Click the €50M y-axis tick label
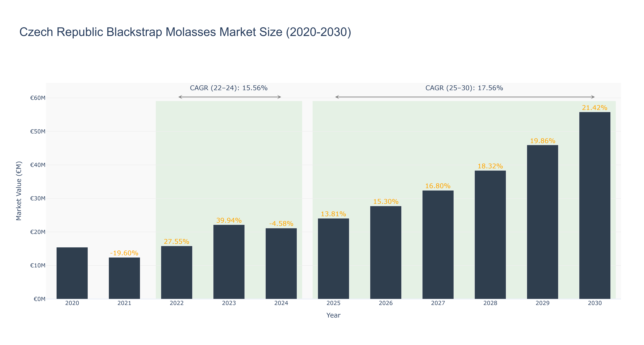 38,131
